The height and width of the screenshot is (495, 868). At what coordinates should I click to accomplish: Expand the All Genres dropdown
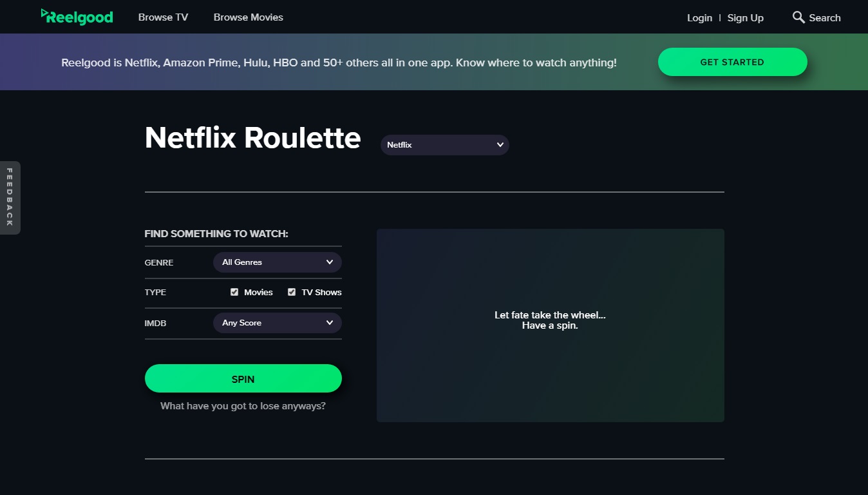pos(277,262)
